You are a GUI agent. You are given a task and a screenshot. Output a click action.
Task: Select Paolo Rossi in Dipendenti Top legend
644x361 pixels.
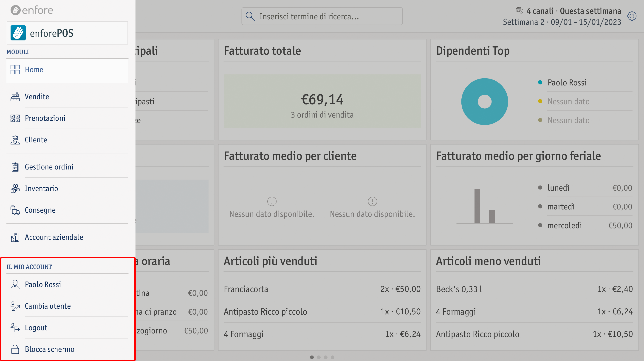coord(567,82)
